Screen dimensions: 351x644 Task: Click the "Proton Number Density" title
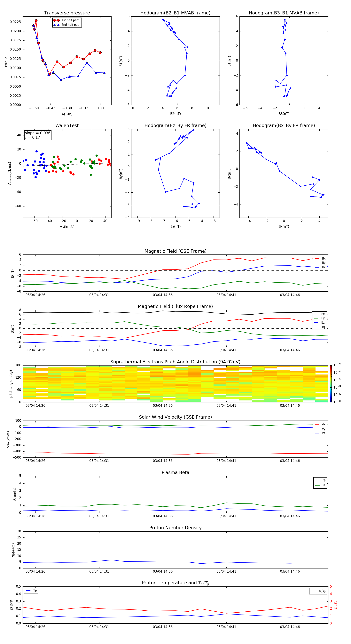point(175,528)
